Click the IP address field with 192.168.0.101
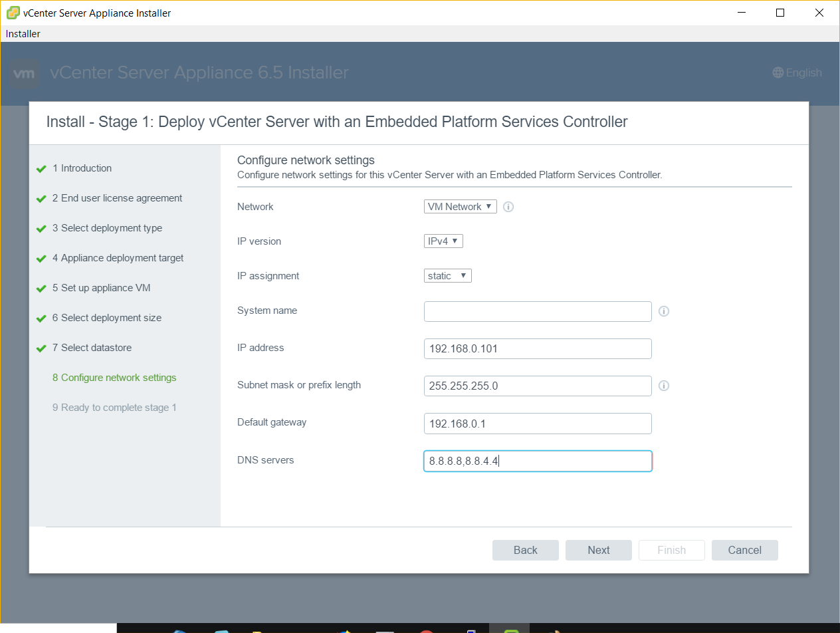840x633 pixels. click(538, 348)
